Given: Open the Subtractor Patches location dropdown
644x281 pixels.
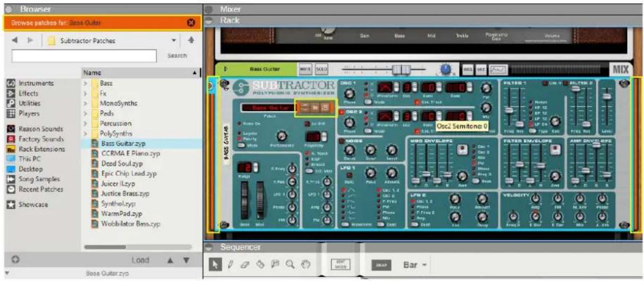Looking at the screenshot, I should [x=174, y=40].
